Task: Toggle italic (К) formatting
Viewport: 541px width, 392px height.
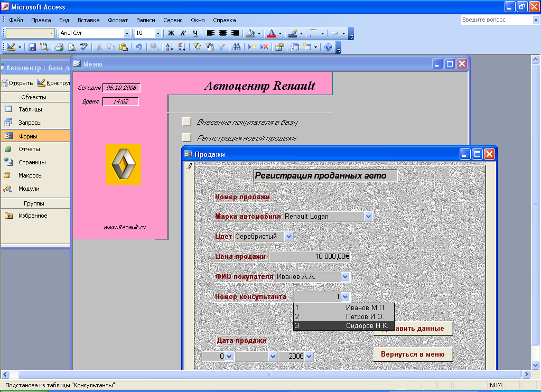Action: 183,33
